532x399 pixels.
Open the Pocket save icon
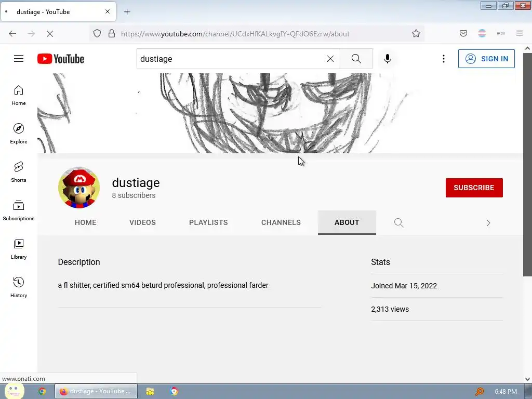(x=463, y=33)
